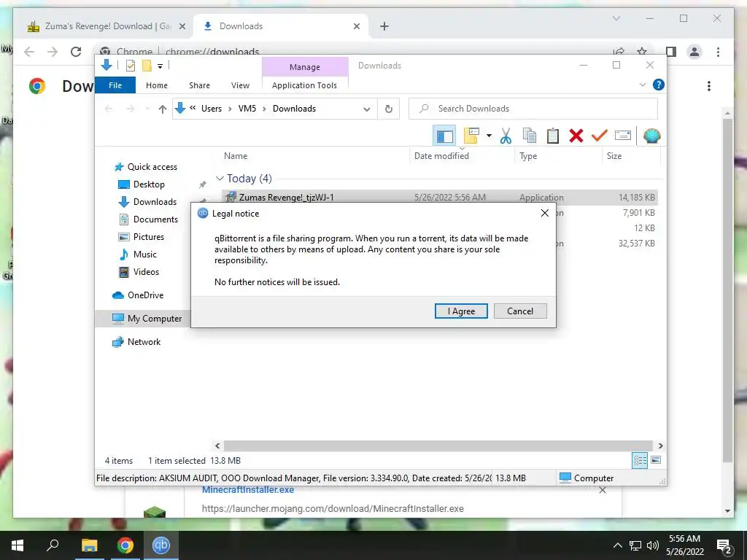Click the globe shell icon in toolbar
The width and height of the screenshot is (747, 560).
(651, 136)
